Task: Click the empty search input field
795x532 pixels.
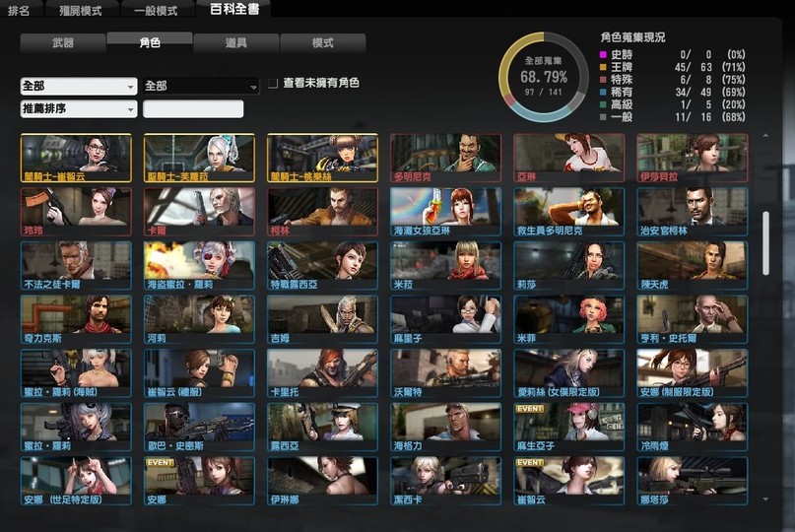Action: (x=193, y=108)
